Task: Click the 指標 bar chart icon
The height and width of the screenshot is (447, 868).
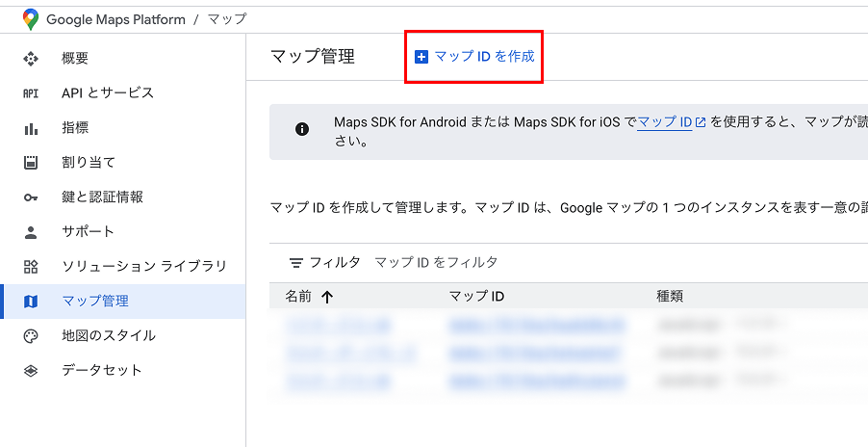Action: click(x=31, y=128)
